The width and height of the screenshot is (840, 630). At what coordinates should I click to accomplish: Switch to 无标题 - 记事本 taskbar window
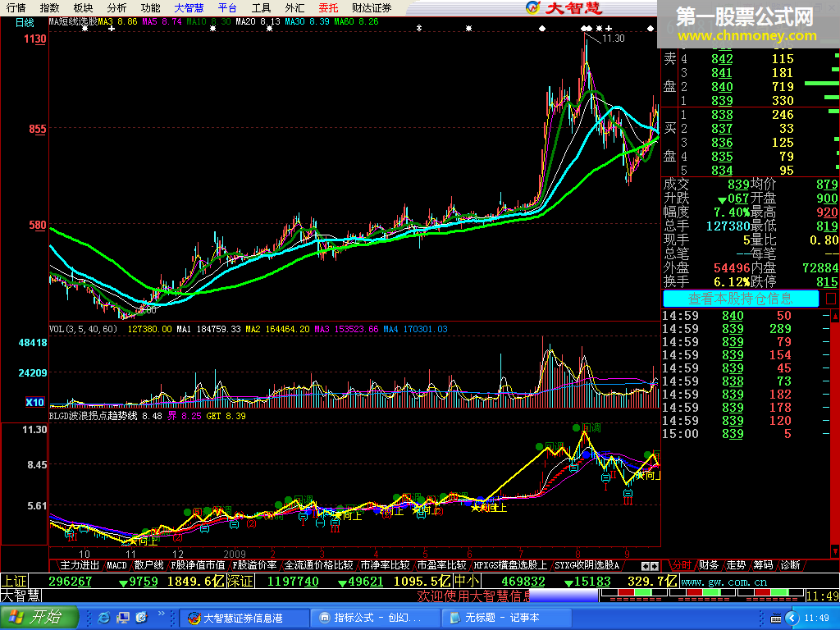[505, 619]
